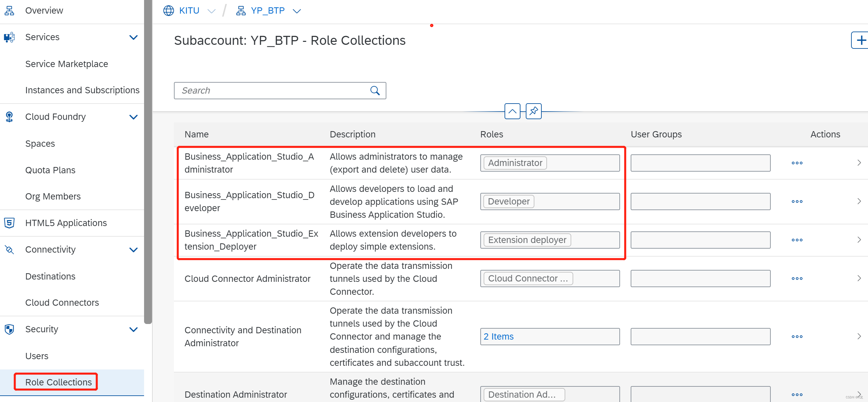
Task: Select Role Collections in the sidebar
Action: [x=58, y=382]
